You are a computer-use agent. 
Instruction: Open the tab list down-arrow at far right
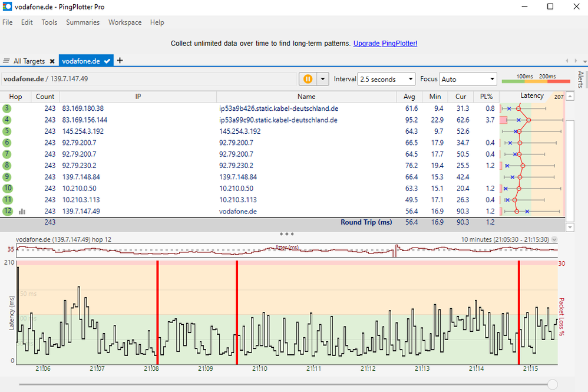(584, 61)
